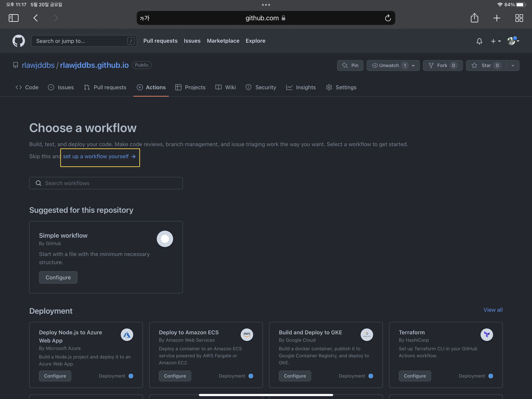This screenshot has width=532, height=399.
Task: Open the three-dots multitasking menu at top
Action: (x=266, y=5)
